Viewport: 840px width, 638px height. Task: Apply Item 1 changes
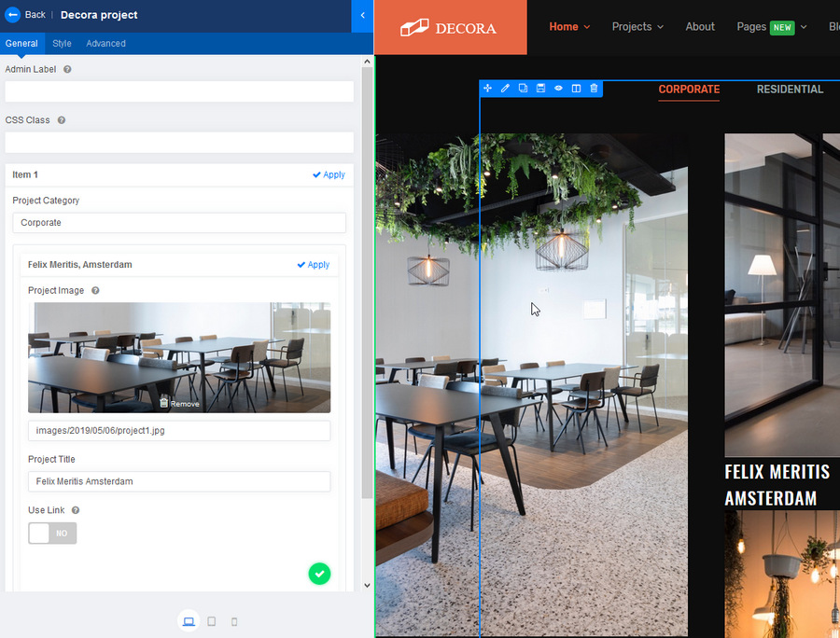pyautogui.click(x=329, y=174)
